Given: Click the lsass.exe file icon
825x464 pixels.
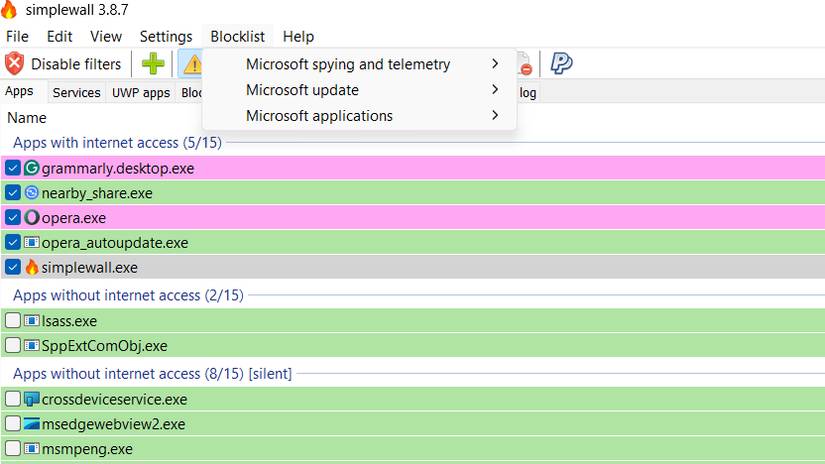Looking at the screenshot, I should (x=32, y=321).
